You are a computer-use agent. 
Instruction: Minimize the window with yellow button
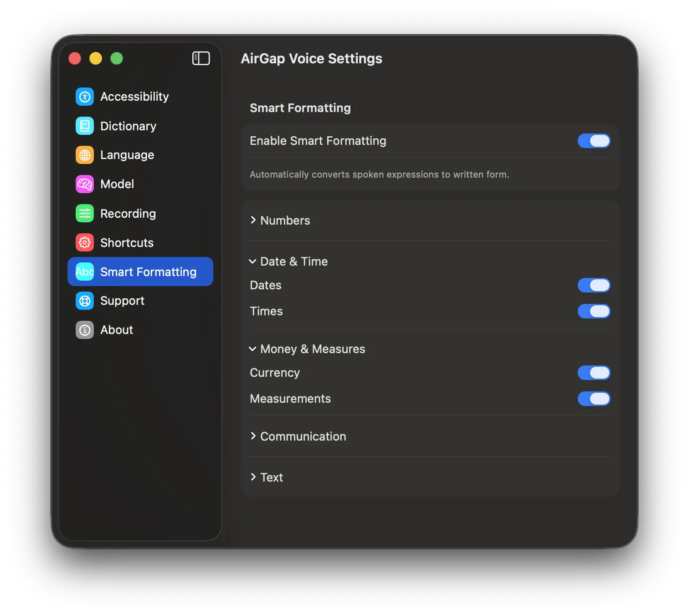96,58
